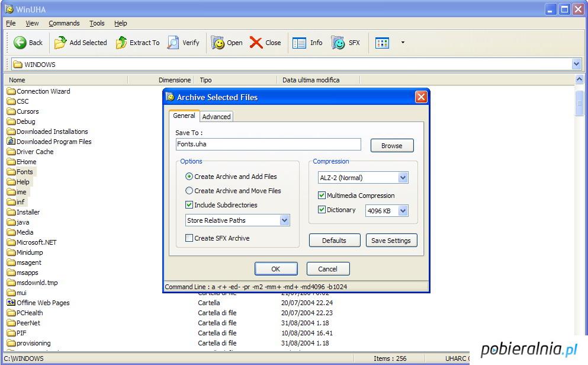Viewport: 588px width, 365px height.
Task: Click the red Close X icon
Action: tap(256, 43)
